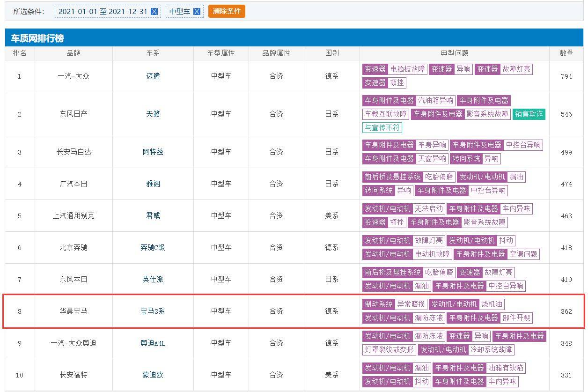Screen dimensions: 588x392
Task: Click 英仕派's 变速器 故障灯亮 tag
Action: coord(486,273)
